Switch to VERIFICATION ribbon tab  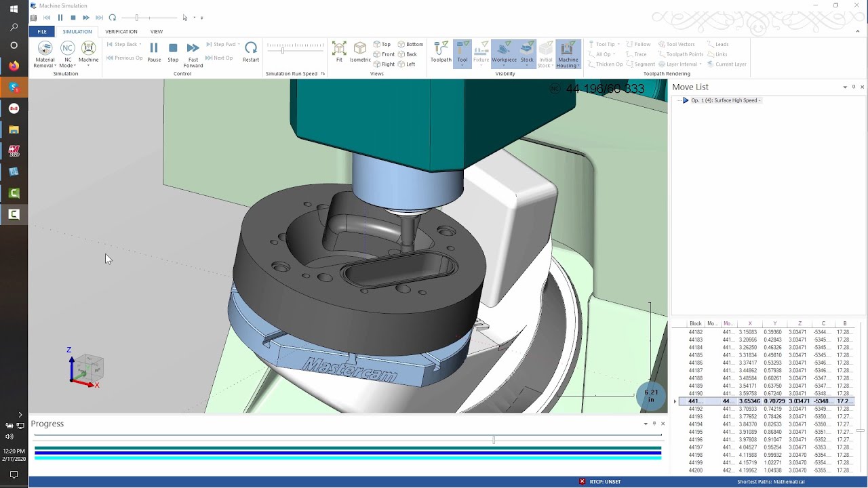click(x=121, y=31)
